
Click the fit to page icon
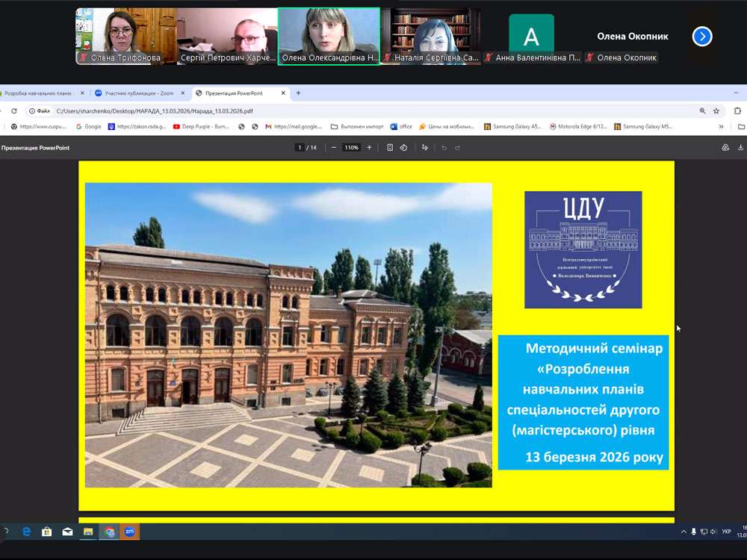tap(390, 148)
